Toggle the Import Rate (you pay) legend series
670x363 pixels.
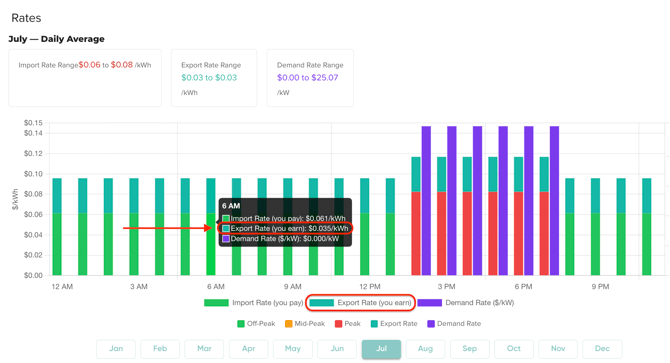(x=254, y=303)
